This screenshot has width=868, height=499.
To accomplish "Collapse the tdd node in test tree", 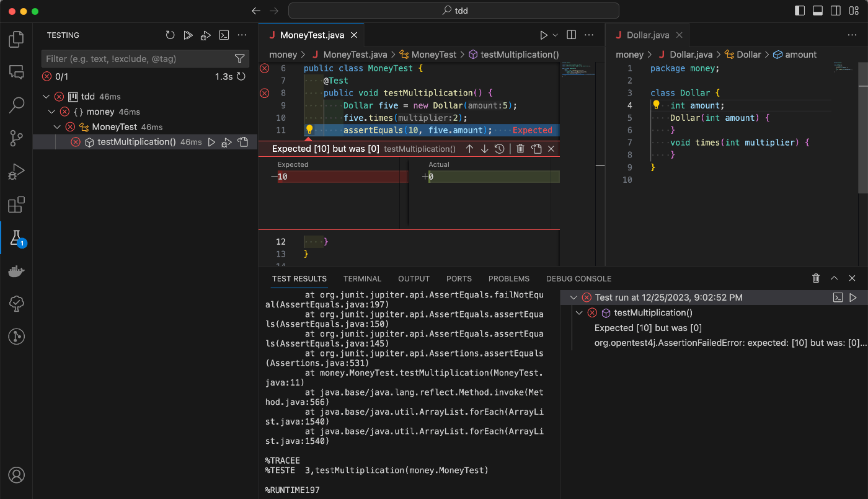I will click(x=46, y=97).
